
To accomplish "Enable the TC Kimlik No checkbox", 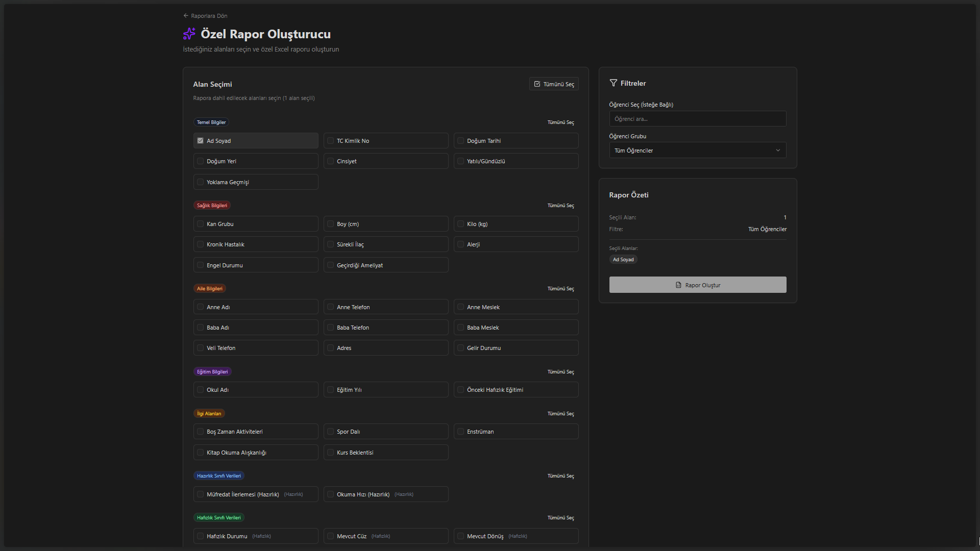I will point(331,141).
